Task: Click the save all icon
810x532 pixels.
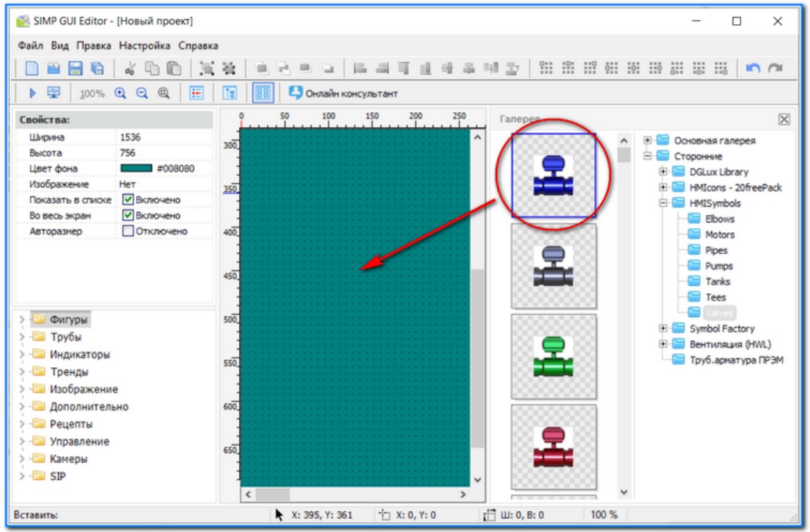Action: pos(97,68)
